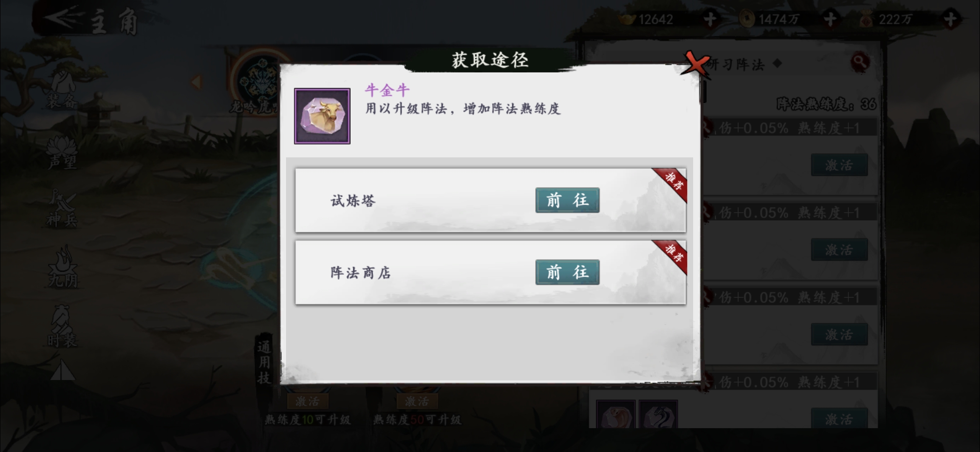This screenshot has height=452, width=980.
Task: Select the 试炼塔 route row
Action: coord(490,200)
